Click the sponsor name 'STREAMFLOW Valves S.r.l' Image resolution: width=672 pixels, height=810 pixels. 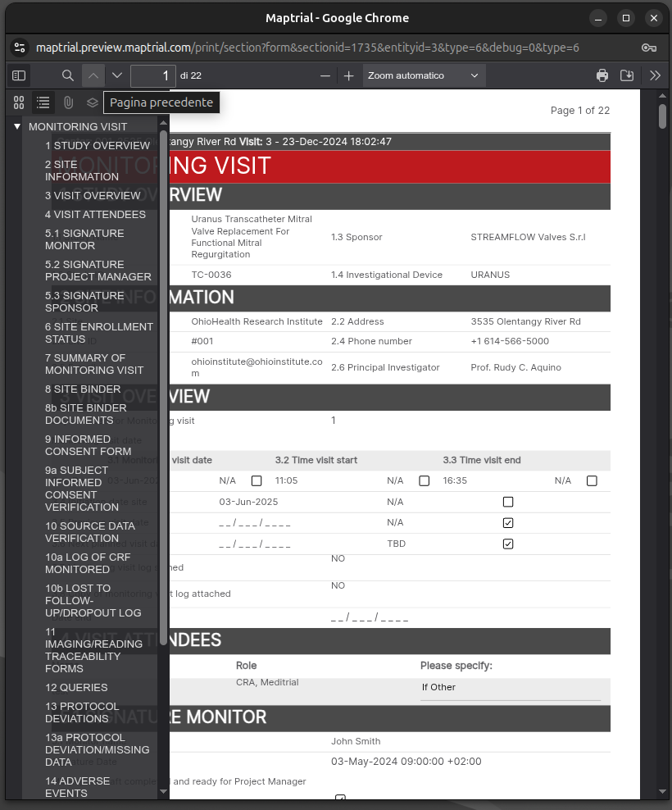point(528,237)
